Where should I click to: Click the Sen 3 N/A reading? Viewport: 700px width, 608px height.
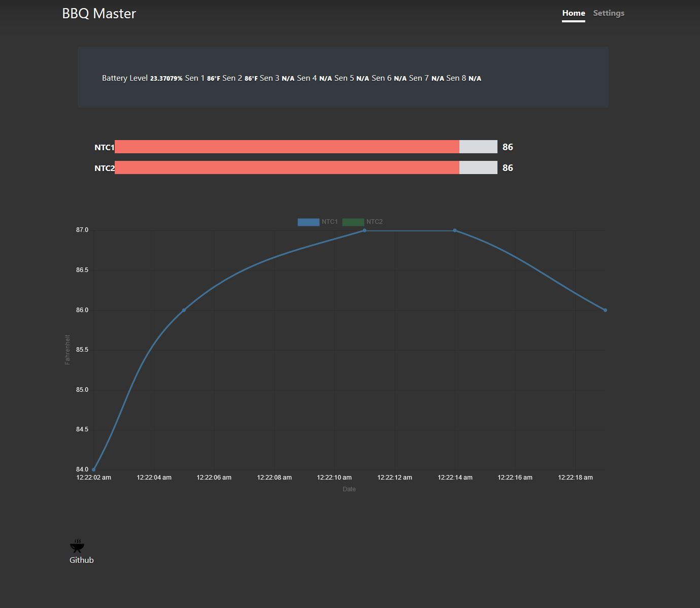point(277,78)
